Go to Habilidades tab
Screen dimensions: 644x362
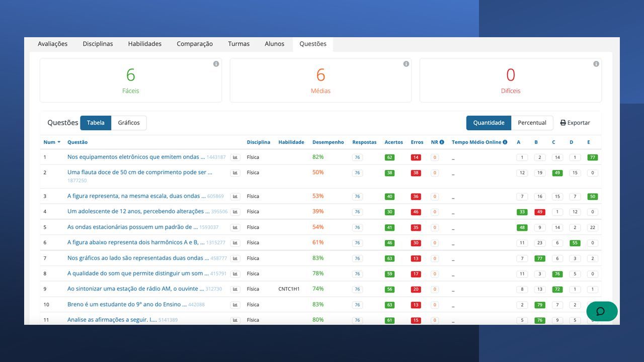click(x=144, y=44)
